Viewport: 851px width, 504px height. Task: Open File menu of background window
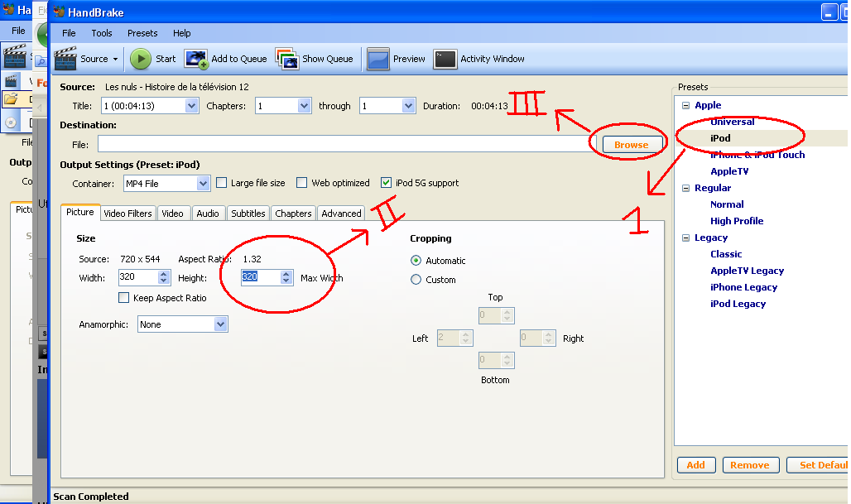click(18, 31)
